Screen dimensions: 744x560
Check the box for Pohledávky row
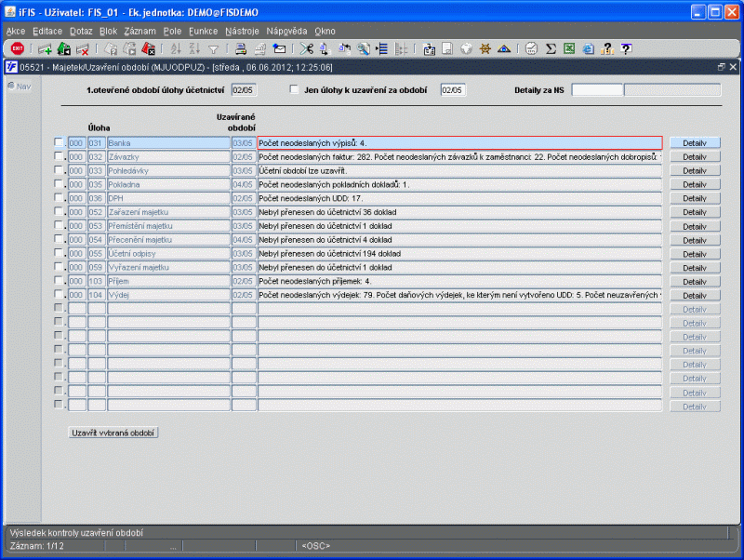tap(59, 170)
